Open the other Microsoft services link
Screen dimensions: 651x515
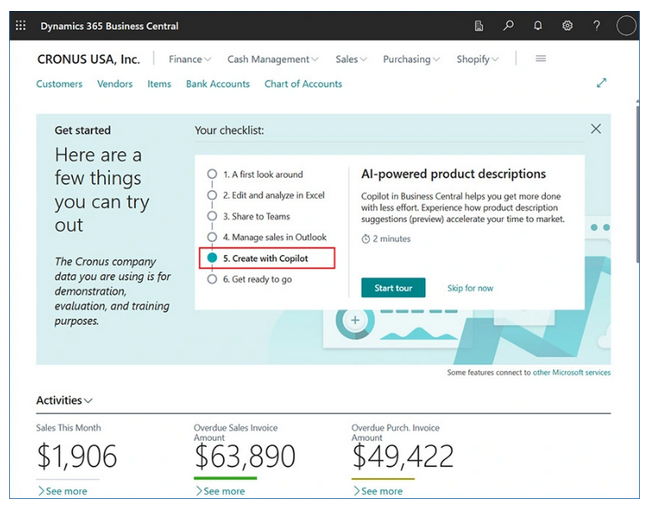(x=571, y=373)
